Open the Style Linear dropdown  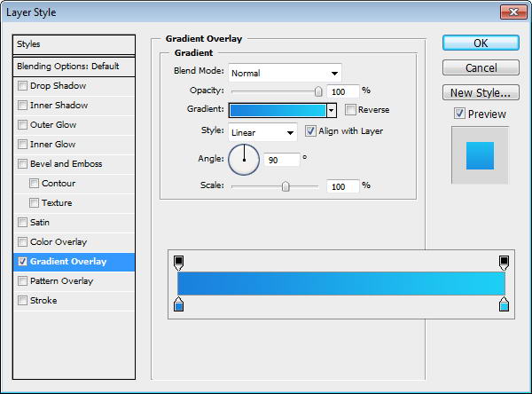pos(263,132)
